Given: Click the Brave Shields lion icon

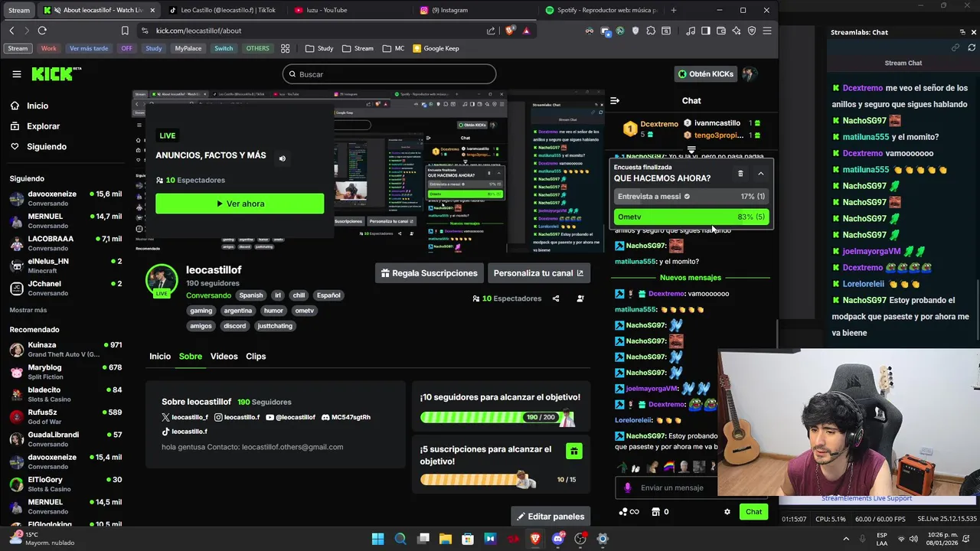Looking at the screenshot, I should coord(510,31).
